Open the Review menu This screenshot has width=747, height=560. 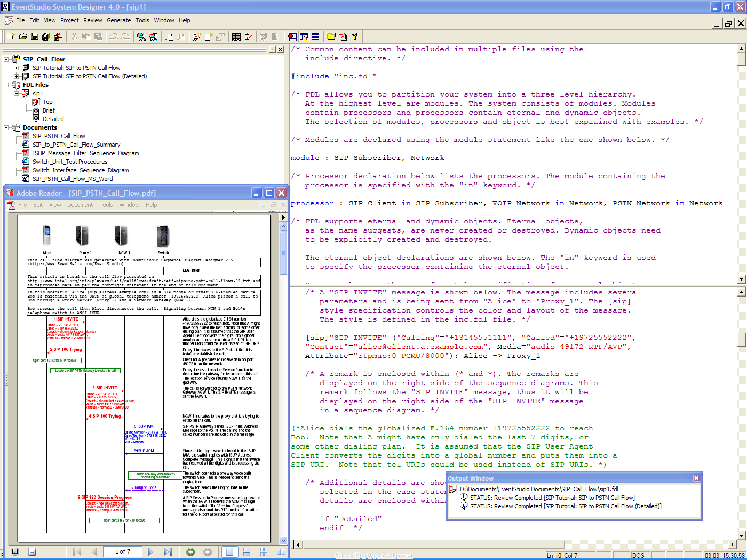coord(92,20)
